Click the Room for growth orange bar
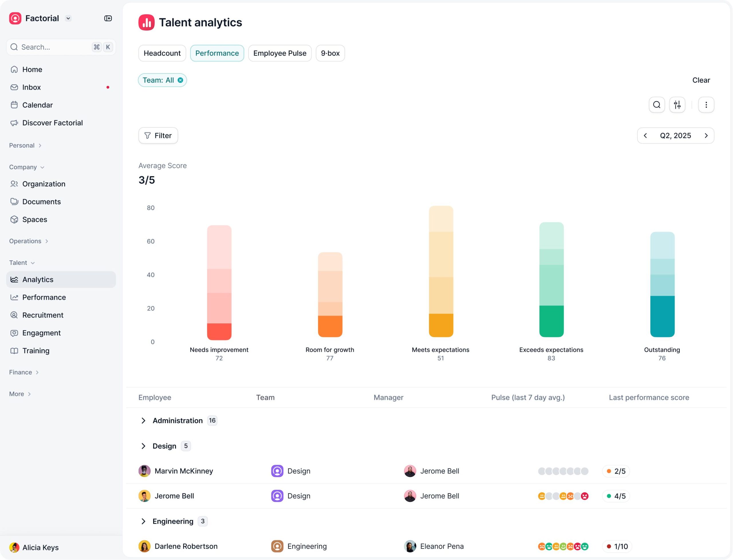Image resolution: width=733 pixels, height=560 pixels. point(330,294)
